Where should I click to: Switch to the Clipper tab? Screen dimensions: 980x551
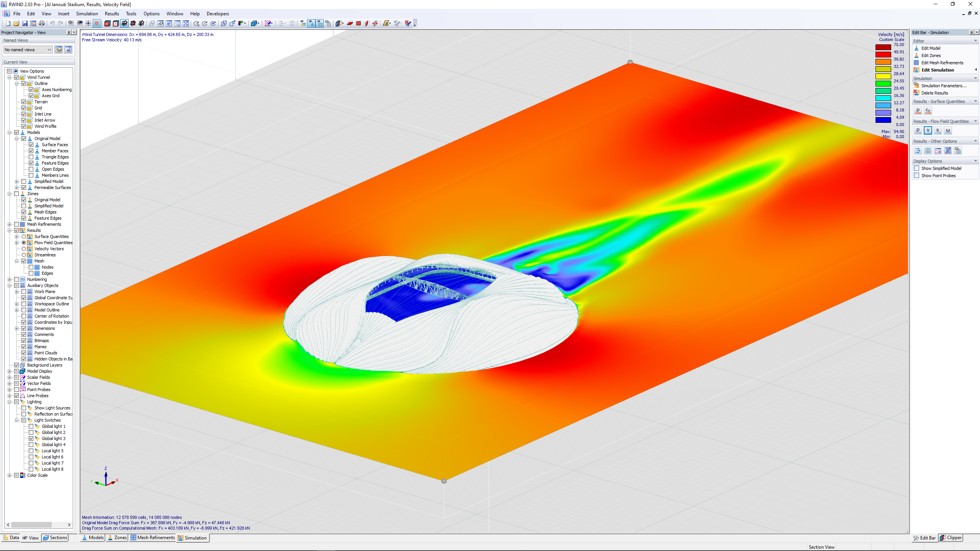951,538
